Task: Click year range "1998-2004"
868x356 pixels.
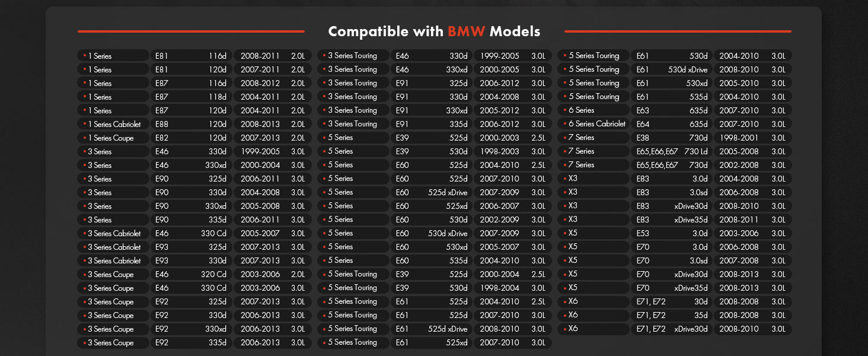Action: tap(500, 288)
